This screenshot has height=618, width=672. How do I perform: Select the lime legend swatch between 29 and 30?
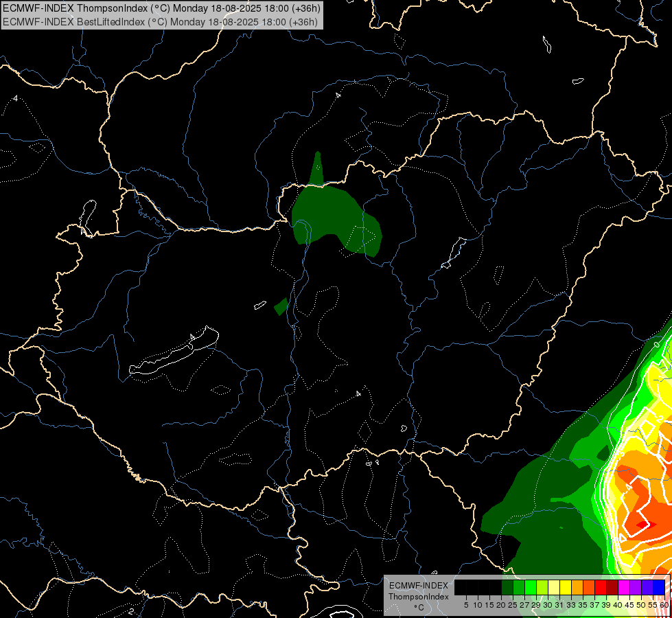pyautogui.click(x=542, y=588)
